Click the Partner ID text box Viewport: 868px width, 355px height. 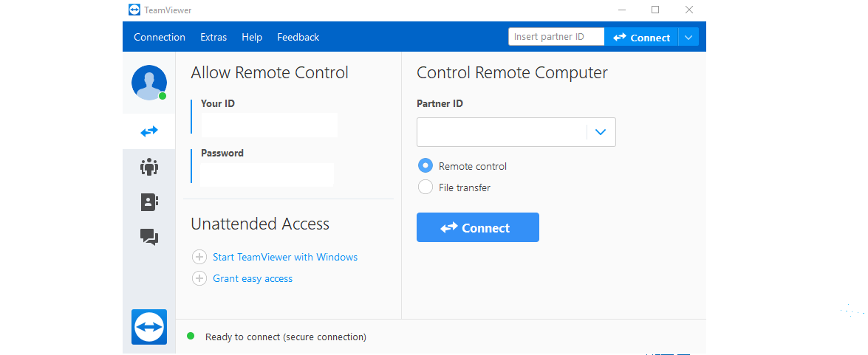click(x=502, y=132)
